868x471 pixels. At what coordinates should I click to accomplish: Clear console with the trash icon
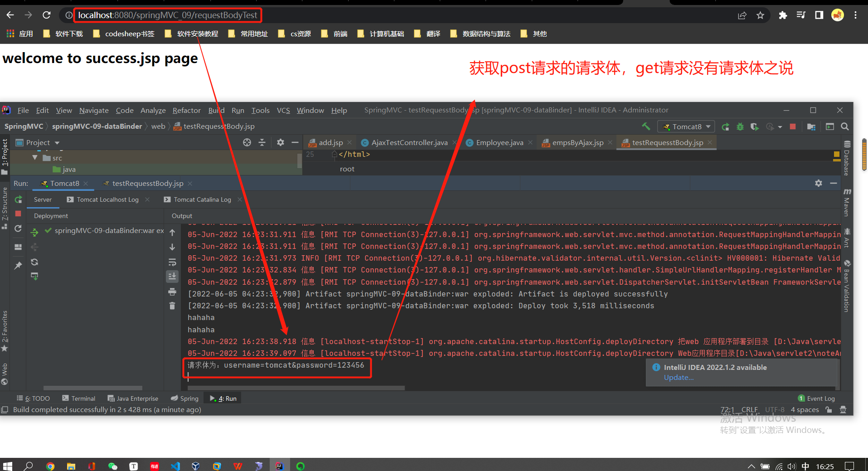(x=172, y=306)
